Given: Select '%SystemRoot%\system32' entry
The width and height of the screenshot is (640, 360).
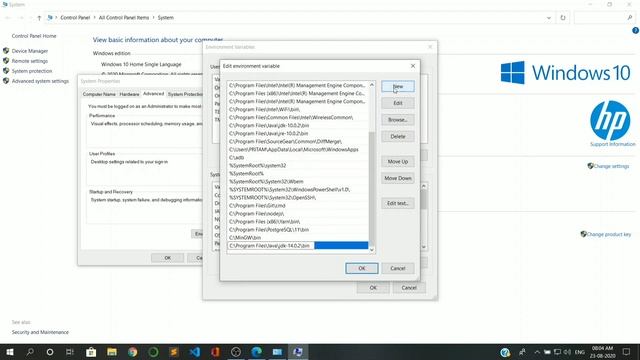Looking at the screenshot, I should [x=298, y=166].
